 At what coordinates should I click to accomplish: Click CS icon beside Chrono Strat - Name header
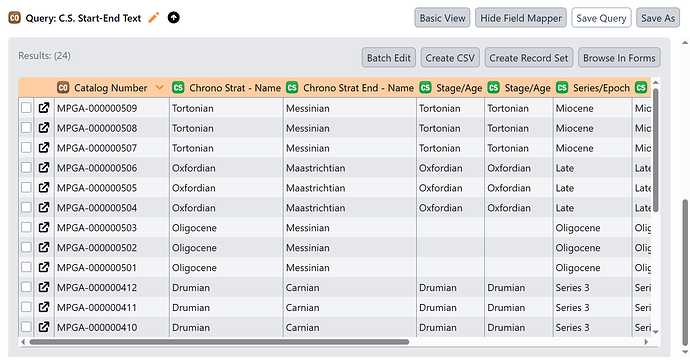pos(178,88)
